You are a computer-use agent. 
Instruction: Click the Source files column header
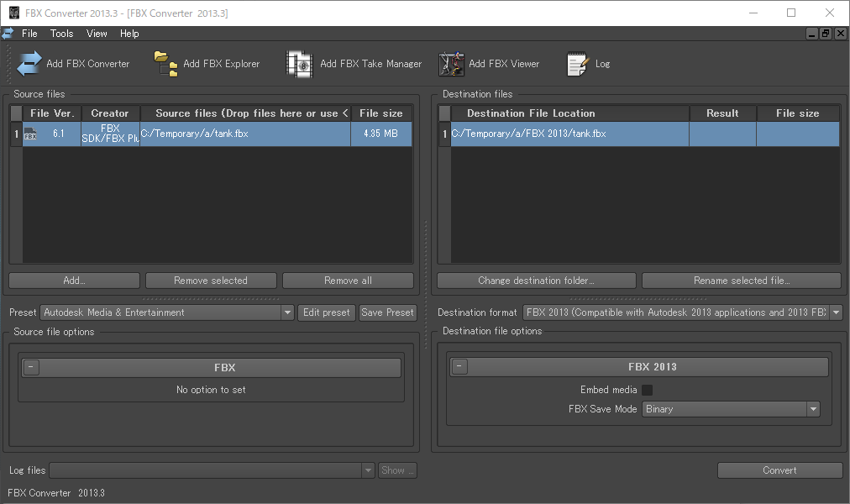[x=245, y=113]
